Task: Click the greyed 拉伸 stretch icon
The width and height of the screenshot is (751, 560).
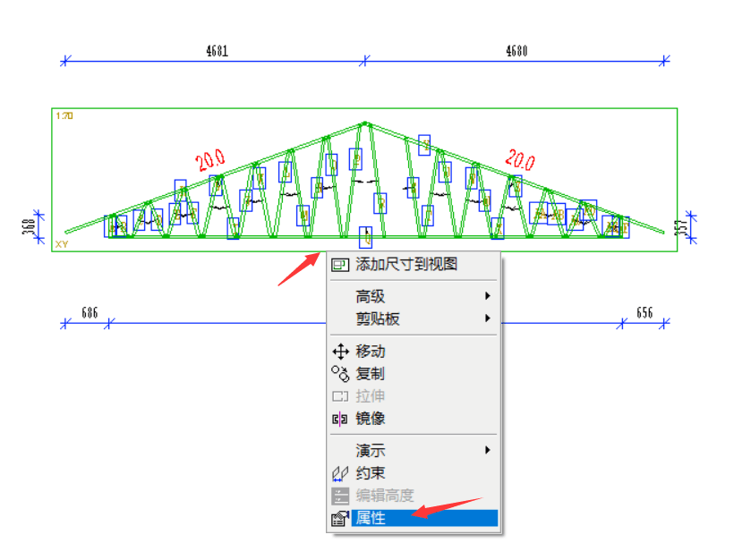Action: (x=340, y=396)
